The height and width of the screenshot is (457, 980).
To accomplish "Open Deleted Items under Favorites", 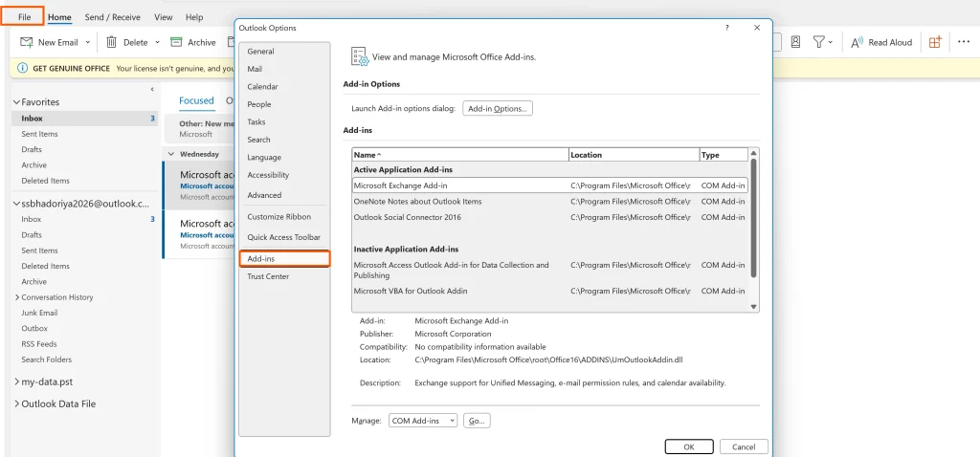I will point(45,181).
